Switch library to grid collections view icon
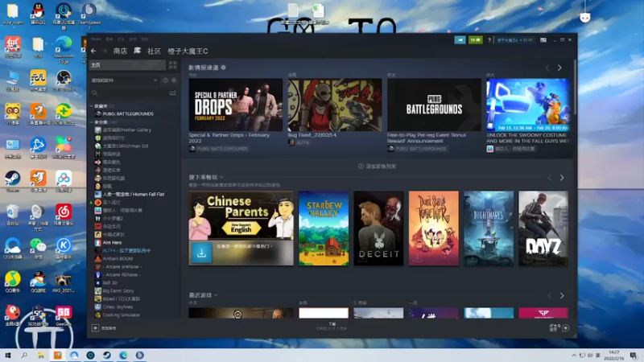Screen dimensions: 644x362 coord(173,65)
